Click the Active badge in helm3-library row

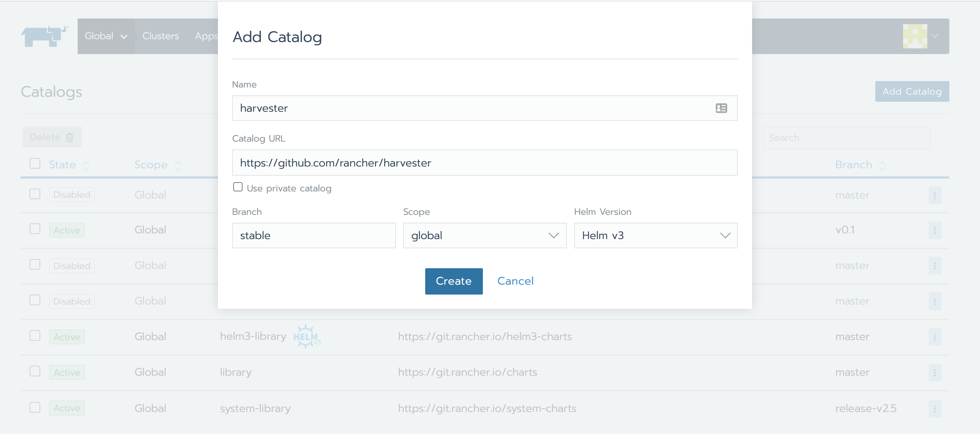[x=67, y=337]
